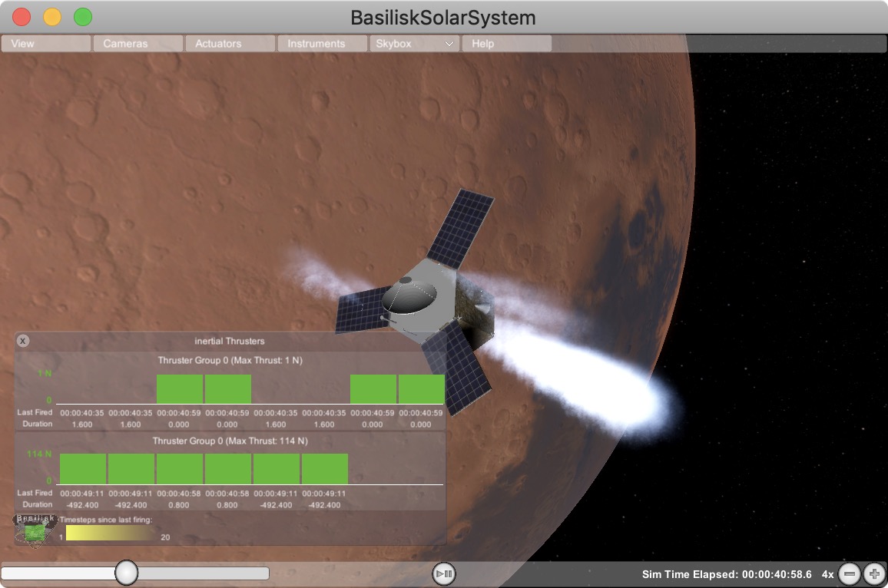This screenshot has height=588, width=888.
Task: Open the View menu
Action: [45, 44]
